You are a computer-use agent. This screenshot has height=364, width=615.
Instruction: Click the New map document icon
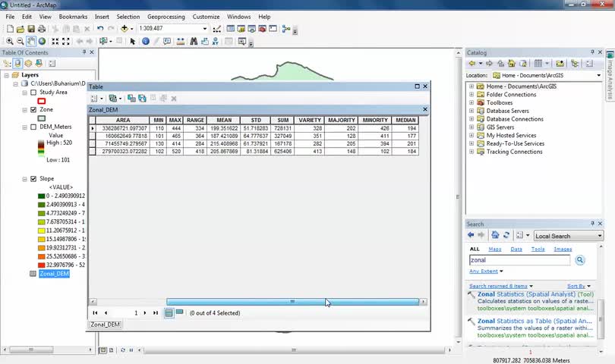click(10, 29)
